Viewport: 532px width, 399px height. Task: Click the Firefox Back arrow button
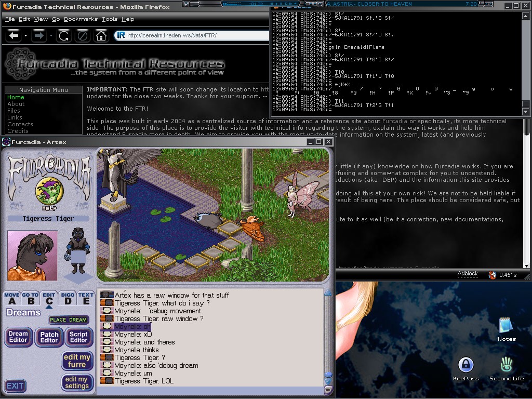(x=14, y=35)
